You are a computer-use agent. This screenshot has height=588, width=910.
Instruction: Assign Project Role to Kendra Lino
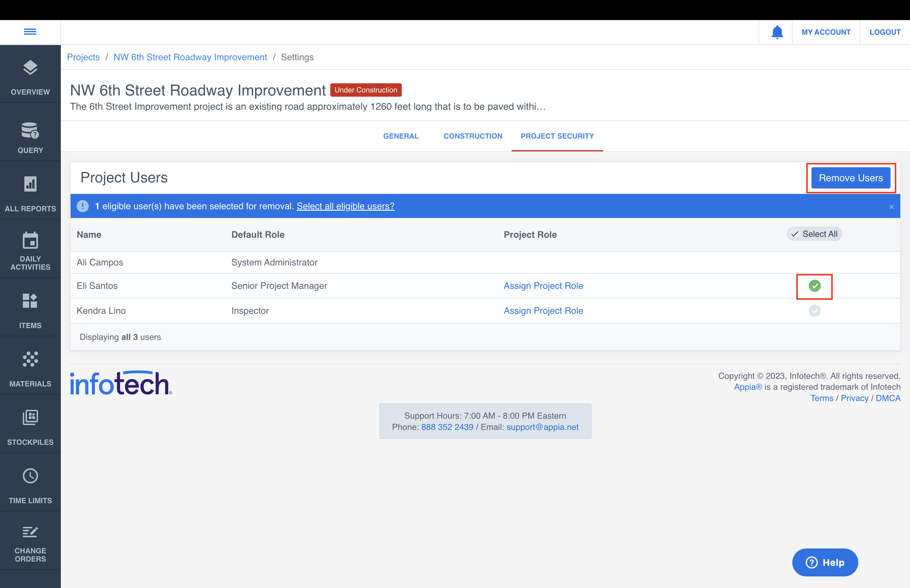tap(543, 310)
